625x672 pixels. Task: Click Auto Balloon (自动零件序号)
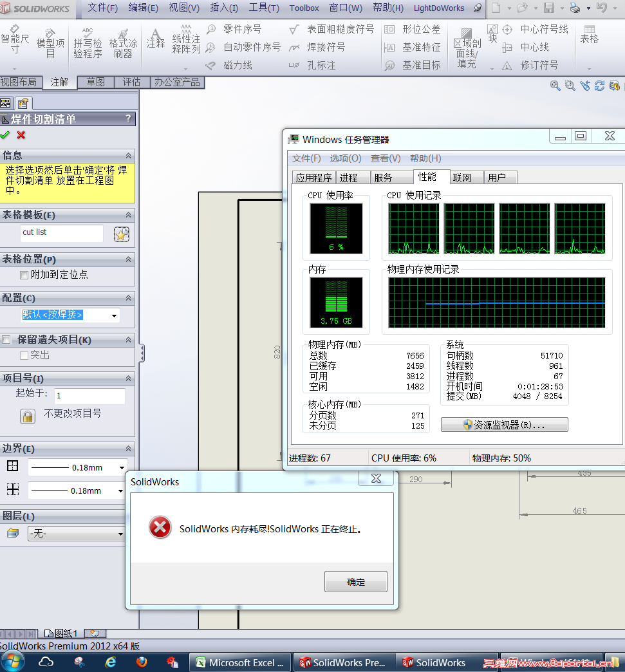(243, 47)
